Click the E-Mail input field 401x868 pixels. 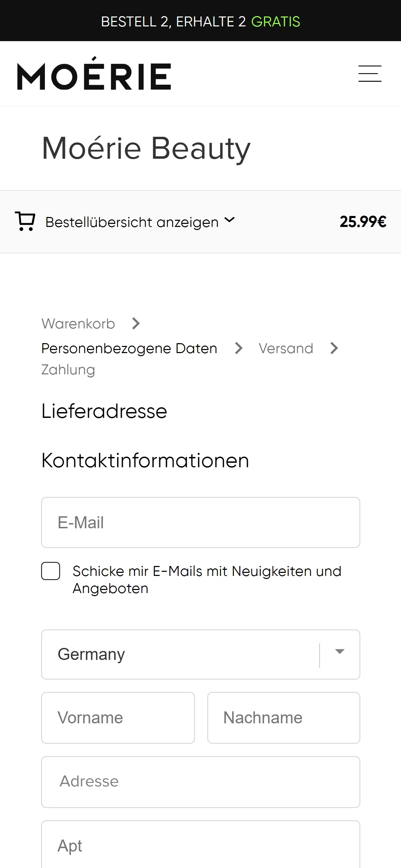[200, 522]
